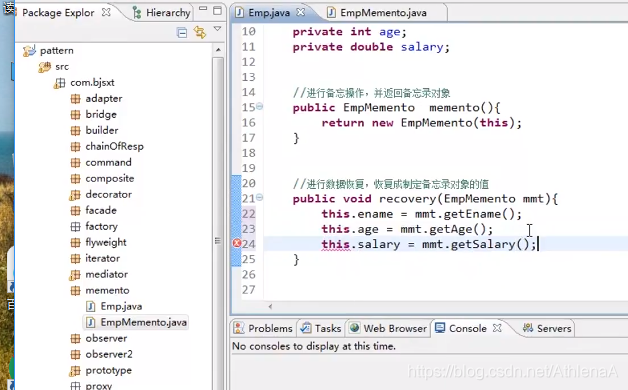Collapse the recovery() method at line 21
This screenshot has height=390, width=628.
pyautogui.click(x=260, y=197)
